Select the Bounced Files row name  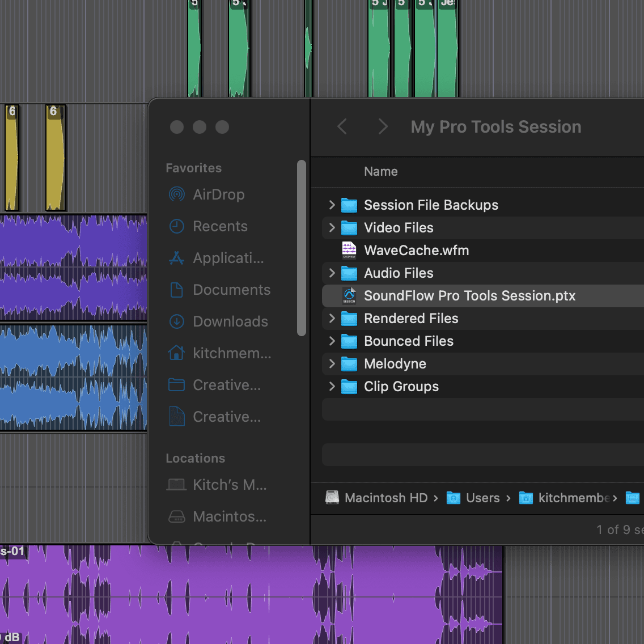tap(409, 341)
